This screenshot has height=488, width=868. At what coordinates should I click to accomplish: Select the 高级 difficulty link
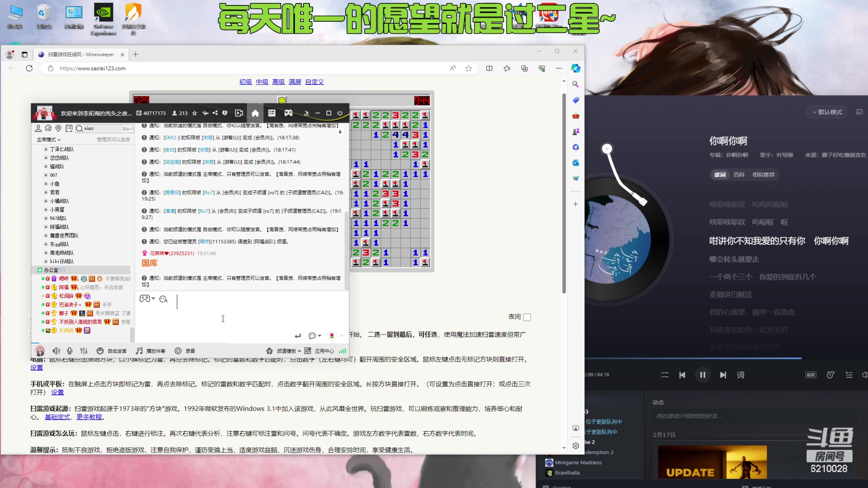tap(278, 82)
